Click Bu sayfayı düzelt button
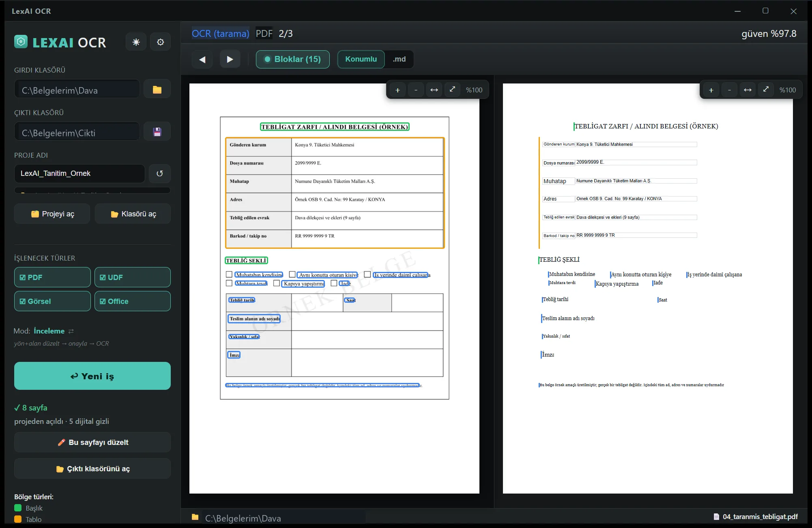Viewport: 812px width, 528px height. 92,442
